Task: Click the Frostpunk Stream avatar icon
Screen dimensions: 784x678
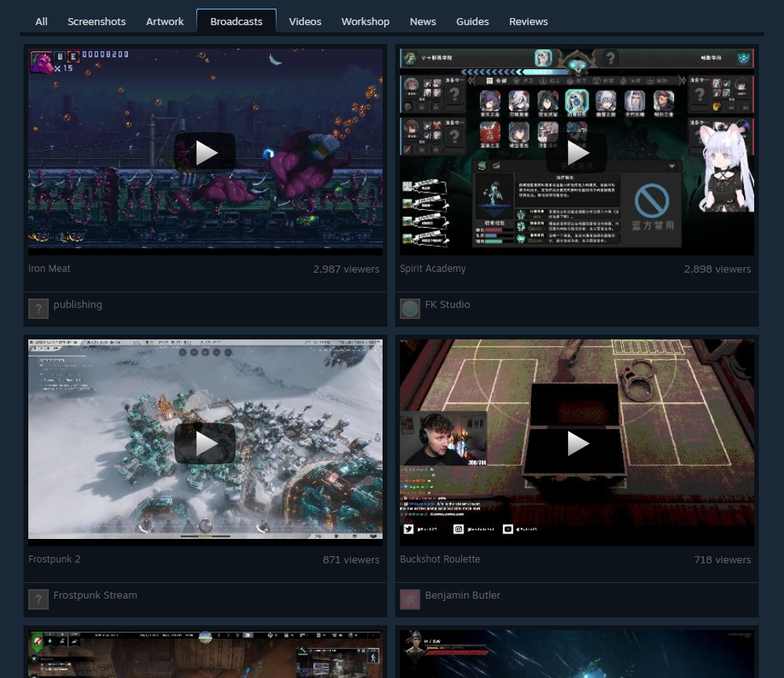Action: [x=38, y=599]
